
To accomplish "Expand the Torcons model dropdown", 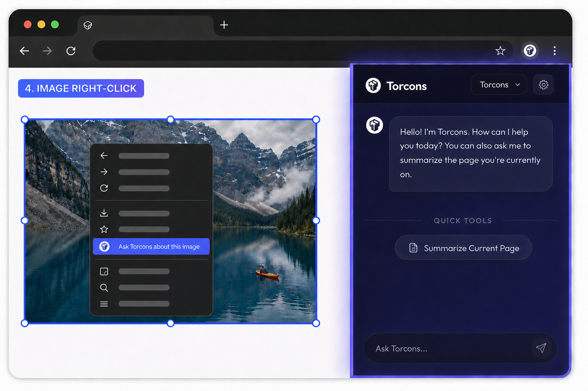I will 499,84.
